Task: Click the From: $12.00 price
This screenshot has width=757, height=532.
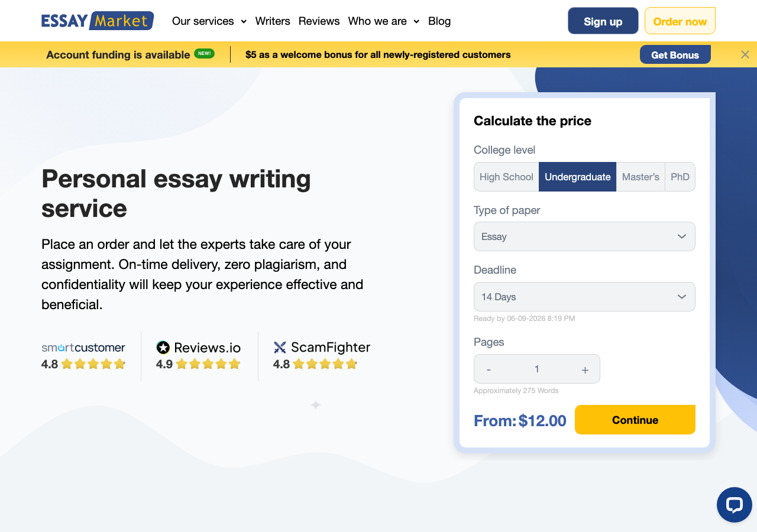Action: 520,421
